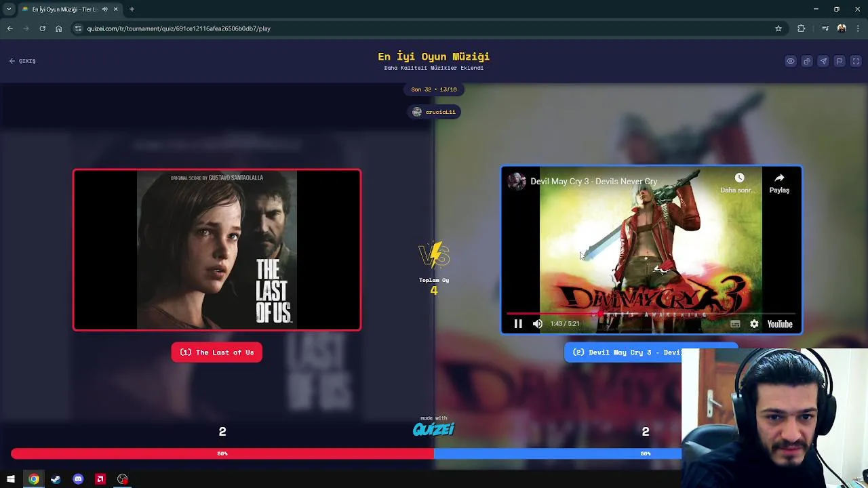Open OBS Studio from the taskbar
Viewport: 868px width, 488px height.
pos(123,479)
